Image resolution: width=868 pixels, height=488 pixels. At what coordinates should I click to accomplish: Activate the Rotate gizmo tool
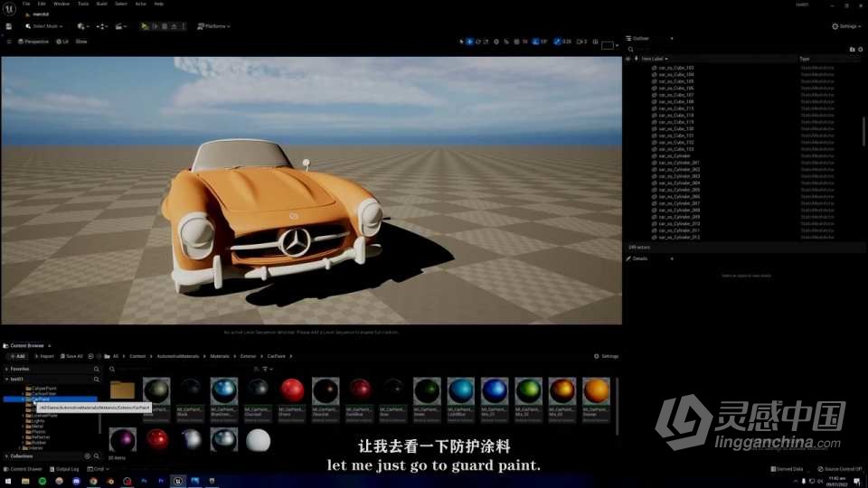point(477,42)
